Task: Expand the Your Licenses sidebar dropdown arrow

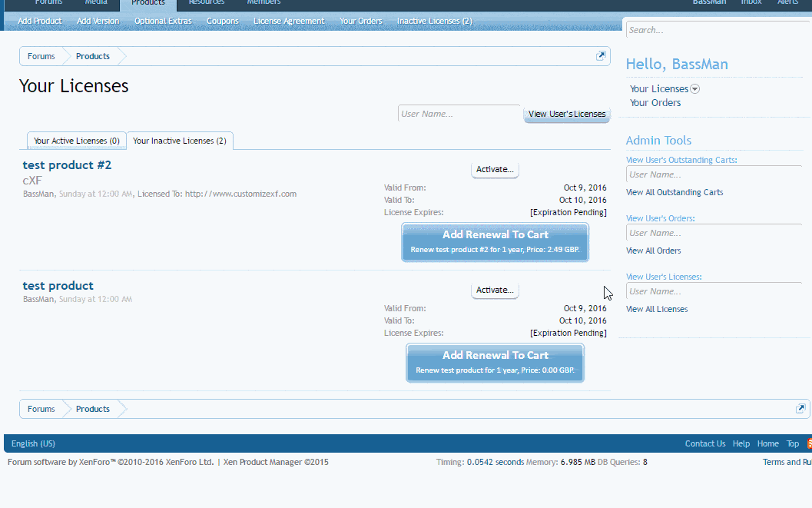Action: [x=695, y=89]
